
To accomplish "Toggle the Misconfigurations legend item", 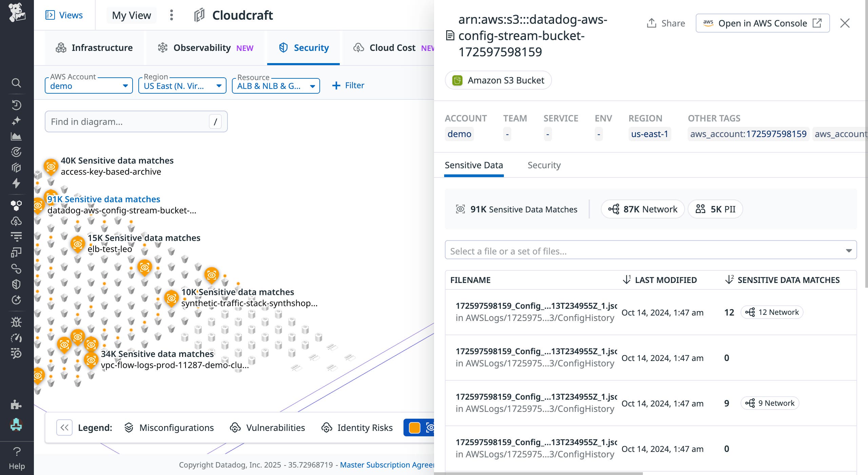I will 170,427.
